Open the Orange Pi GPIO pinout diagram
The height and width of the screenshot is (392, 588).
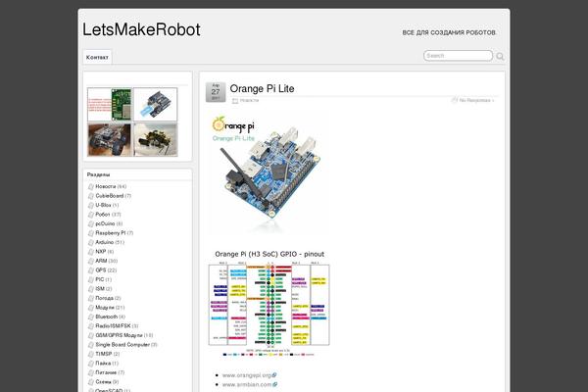coord(269,303)
